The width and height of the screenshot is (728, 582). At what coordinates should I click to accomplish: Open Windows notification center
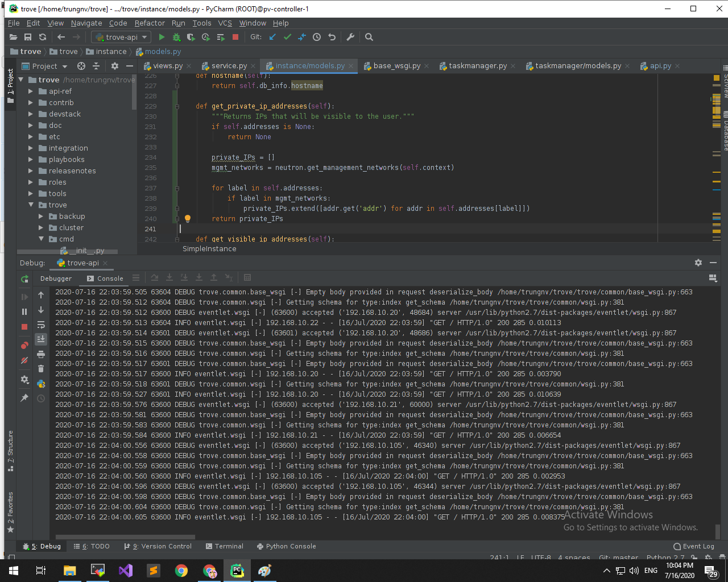click(711, 571)
